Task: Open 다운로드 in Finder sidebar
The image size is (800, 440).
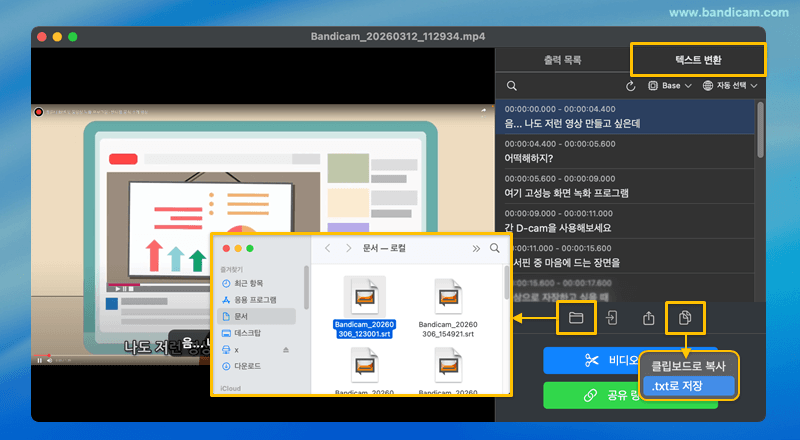Action: (x=257, y=366)
